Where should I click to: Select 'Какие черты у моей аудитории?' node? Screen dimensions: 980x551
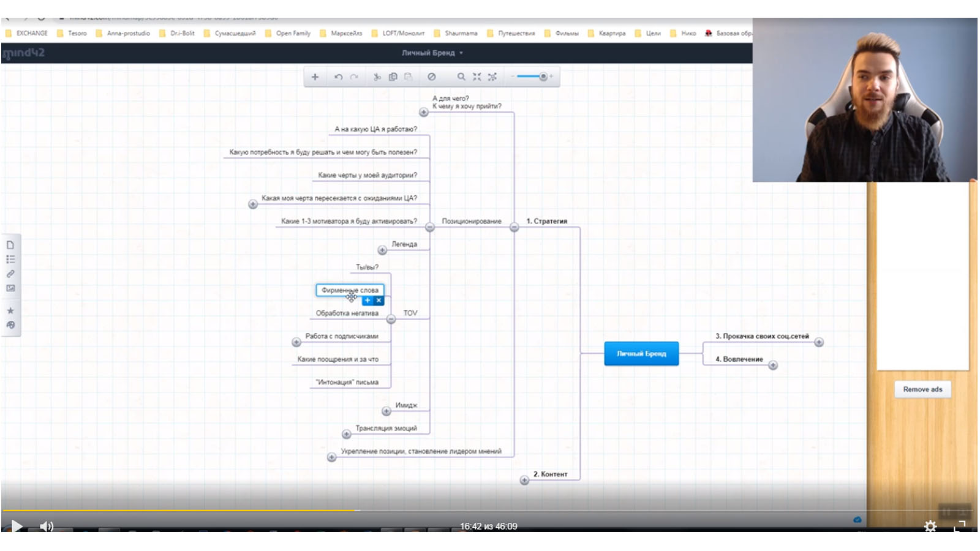click(367, 175)
